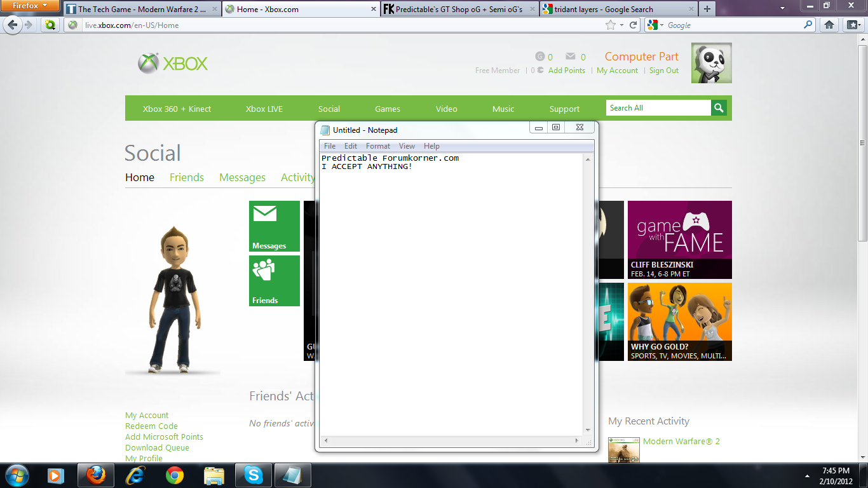Open the Gamerscore G icon

540,57
